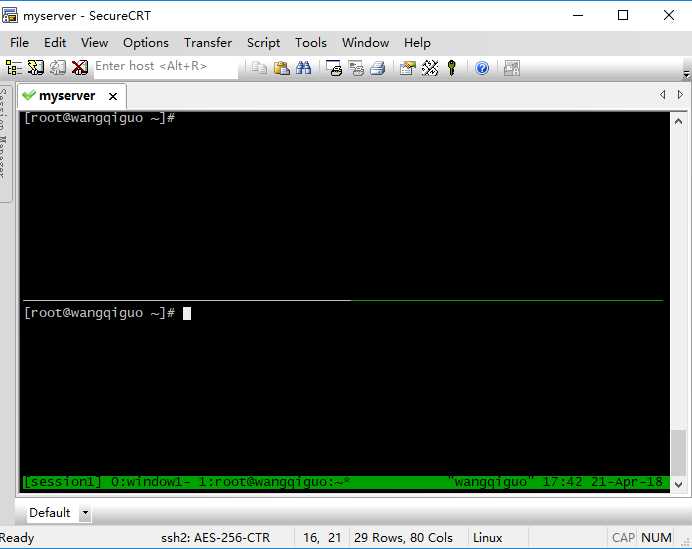Click the 'ssh2: AES-256-CTR' status entry
692x549 pixels.
(215, 538)
